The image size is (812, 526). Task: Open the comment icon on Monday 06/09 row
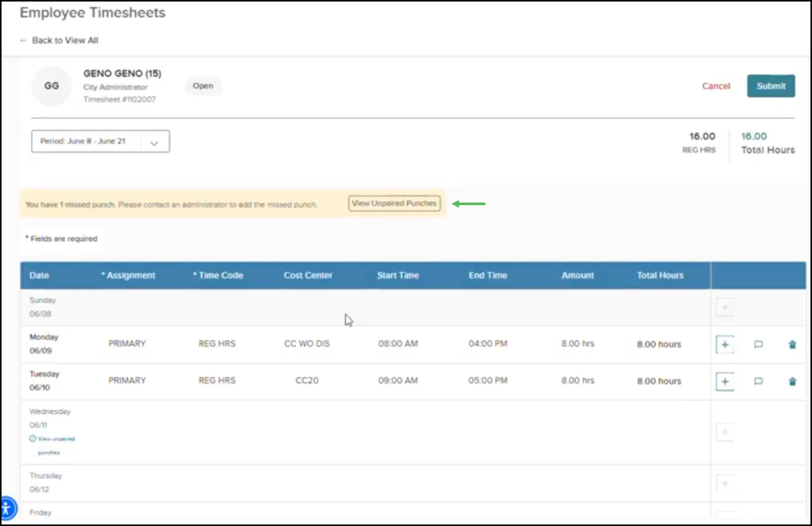pyautogui.click(x=758, y=345)
